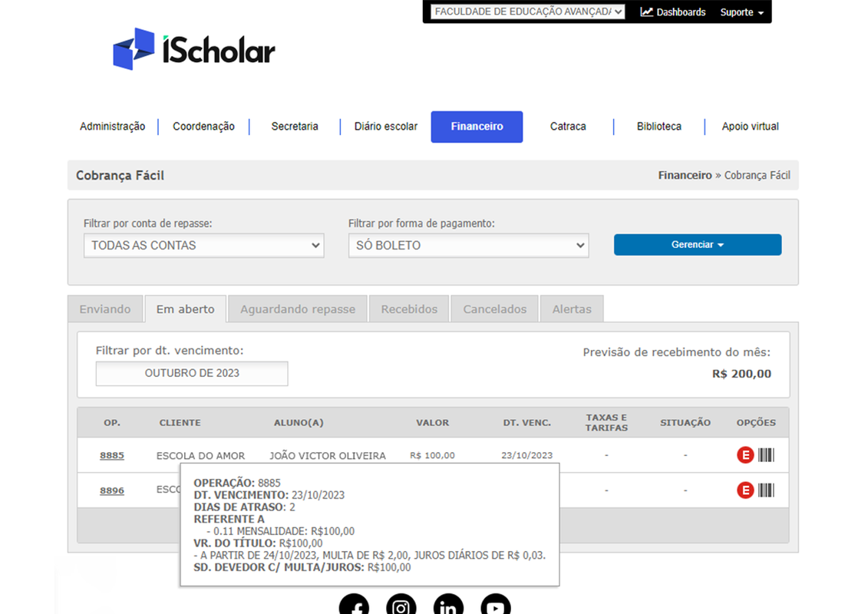Click the DIAS DE ATRASO line in the tooltip
Image resolution: width=868 pixels, height=614 pixels.
point(244,507)
